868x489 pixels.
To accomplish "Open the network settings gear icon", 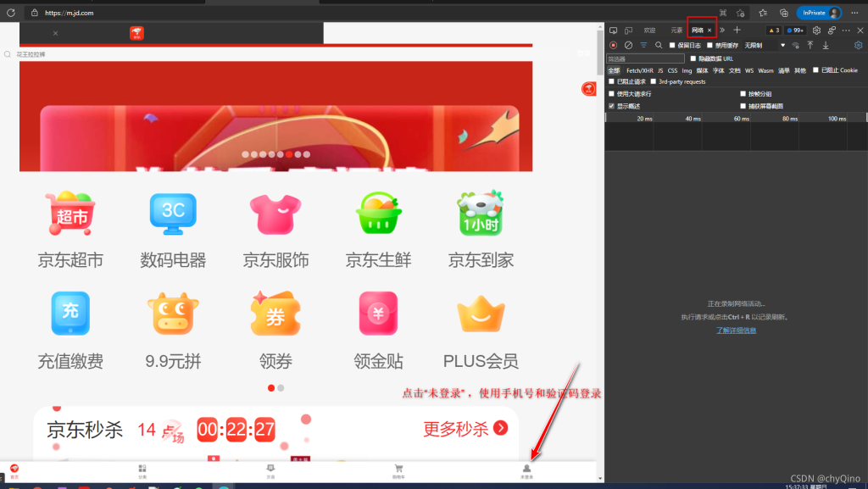I will 858,46.
